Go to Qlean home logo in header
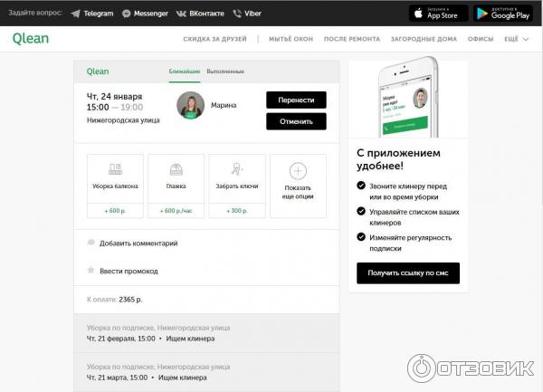The width and height of the screenshot is (543, 392). click(x=31, y=38)
